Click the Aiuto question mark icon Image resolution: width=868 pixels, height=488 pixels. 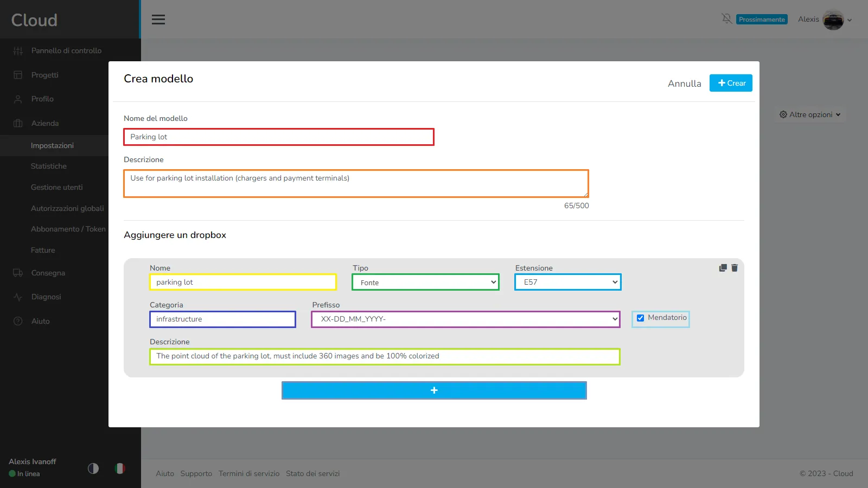pos(18,321)
